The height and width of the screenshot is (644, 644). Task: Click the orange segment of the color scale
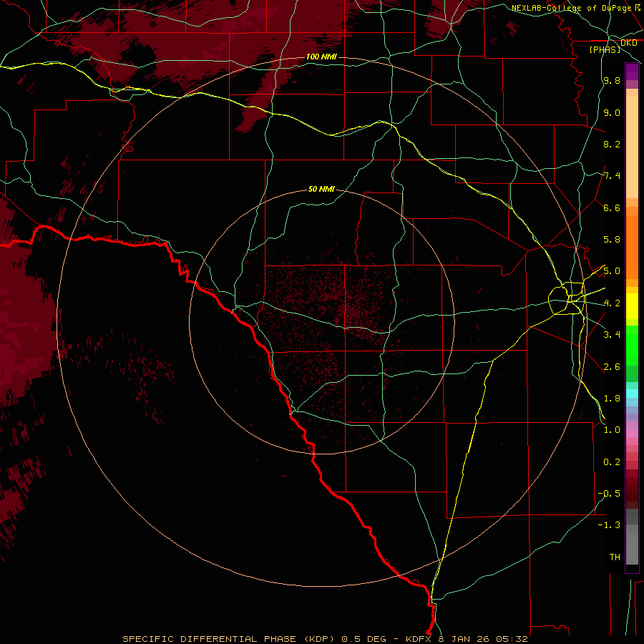[632, 248]
